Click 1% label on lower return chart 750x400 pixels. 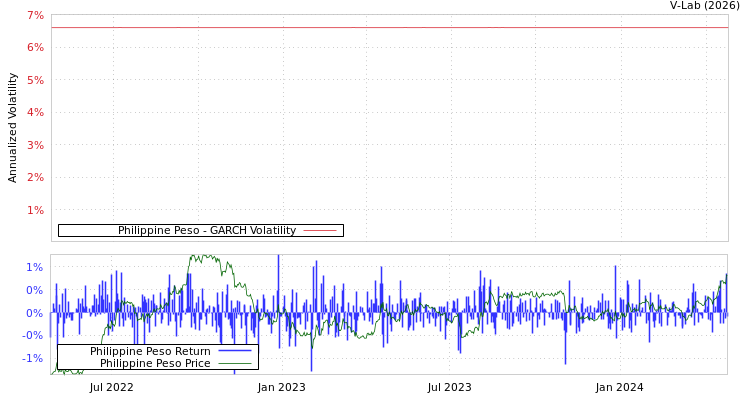click(34, 267)
